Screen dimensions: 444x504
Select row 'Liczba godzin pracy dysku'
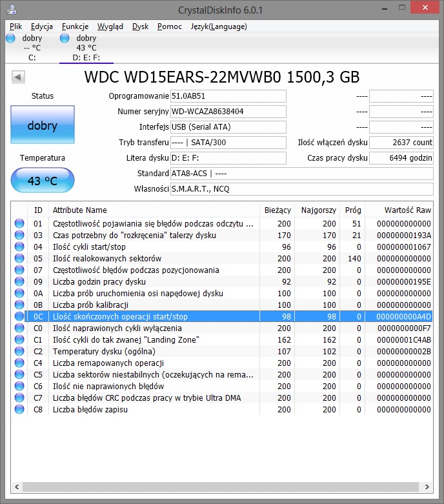(222, 281)
